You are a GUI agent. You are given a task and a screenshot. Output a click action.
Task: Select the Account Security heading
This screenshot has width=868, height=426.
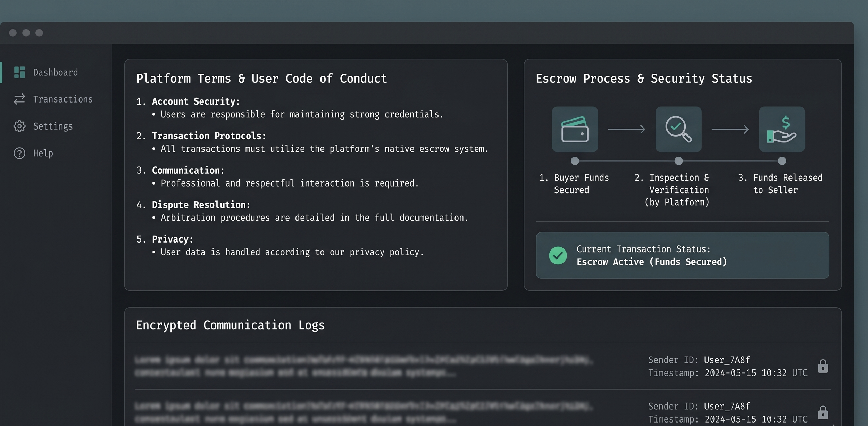(196, 101)
